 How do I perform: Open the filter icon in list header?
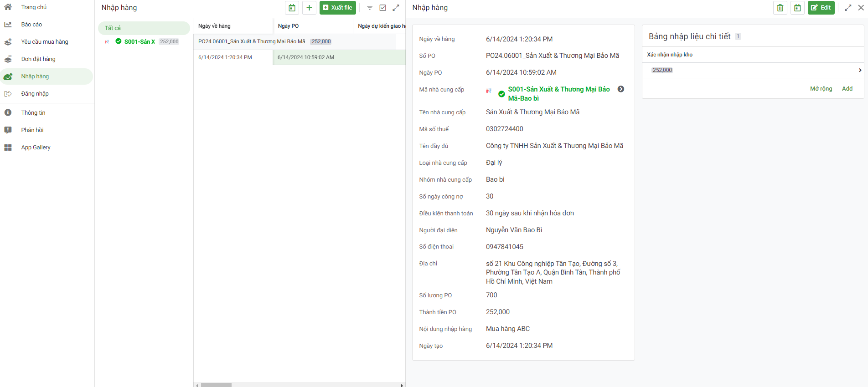(x=370, y=8)
